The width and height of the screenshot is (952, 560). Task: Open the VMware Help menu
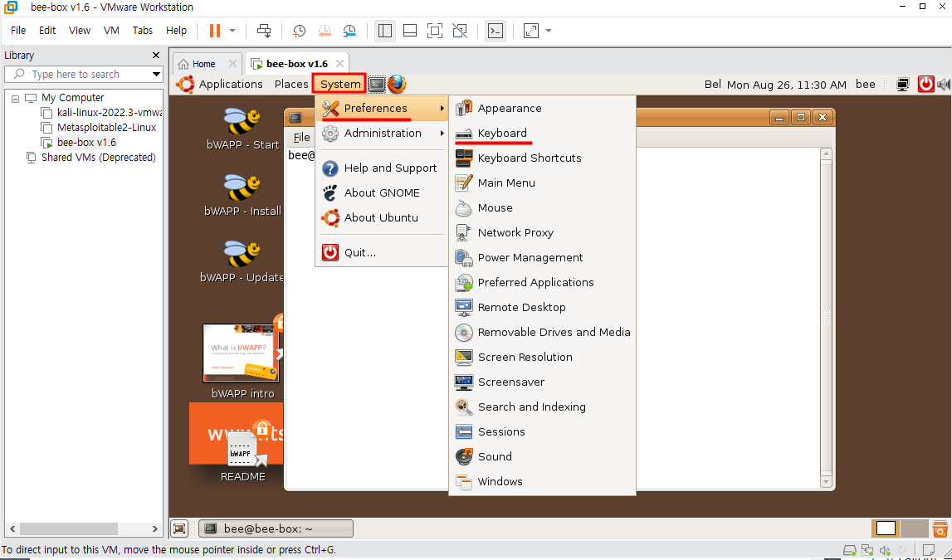177,31
